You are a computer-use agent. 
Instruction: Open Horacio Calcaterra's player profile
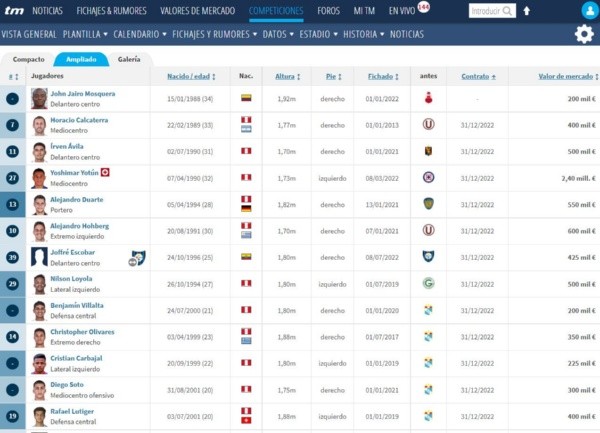pyautogui.click(x=79, y=120)
